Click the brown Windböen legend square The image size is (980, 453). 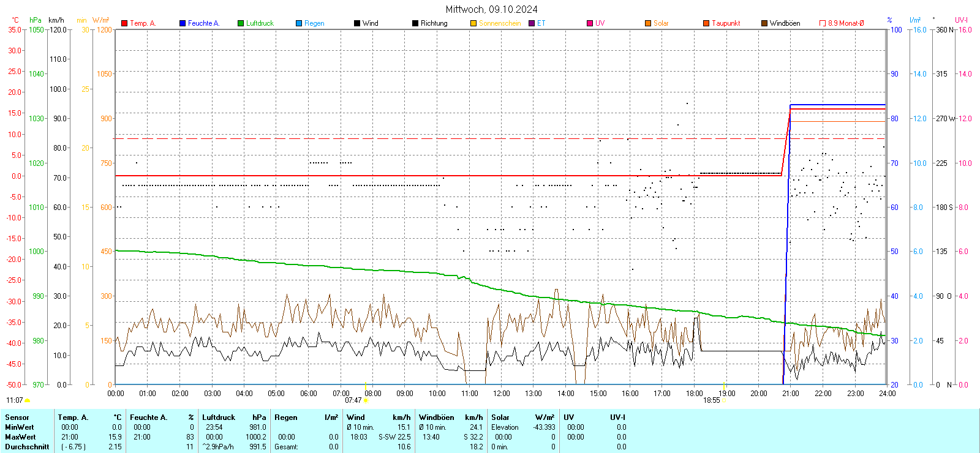(764, 23)
